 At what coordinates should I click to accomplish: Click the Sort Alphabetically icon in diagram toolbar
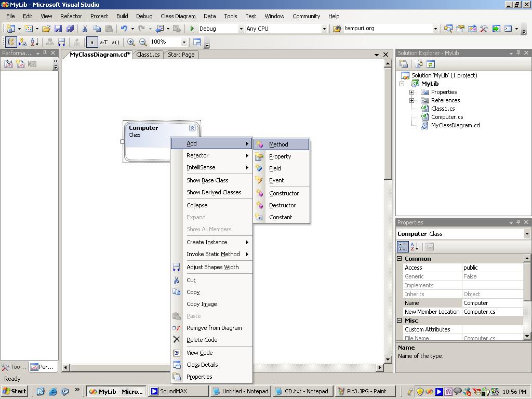[x=35, y=42]
